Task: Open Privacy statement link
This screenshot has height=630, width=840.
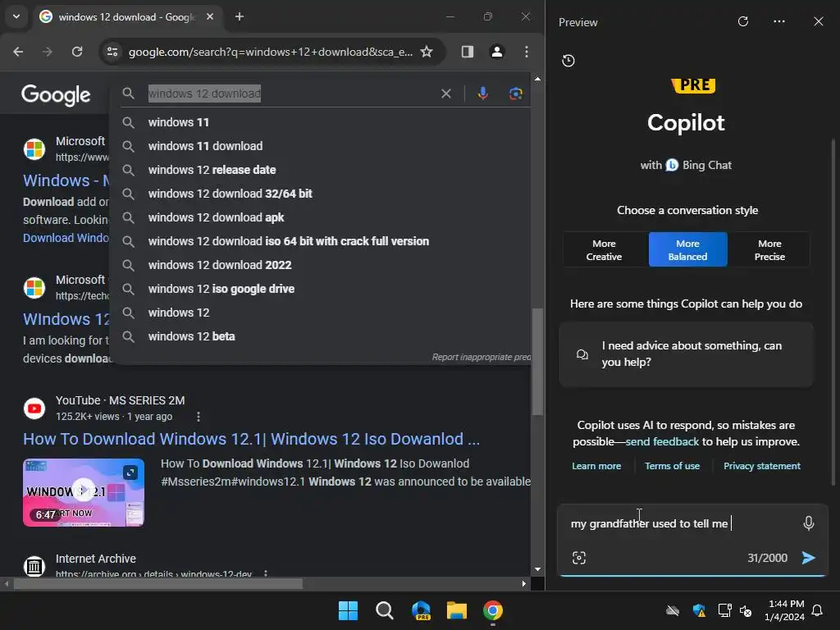Action: (762, 466)
